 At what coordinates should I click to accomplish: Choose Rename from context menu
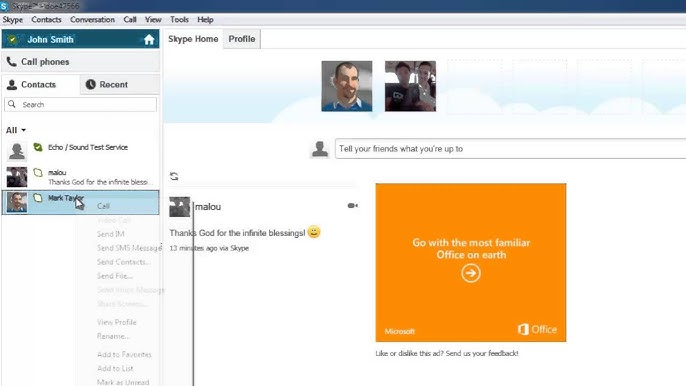[113, 337]
